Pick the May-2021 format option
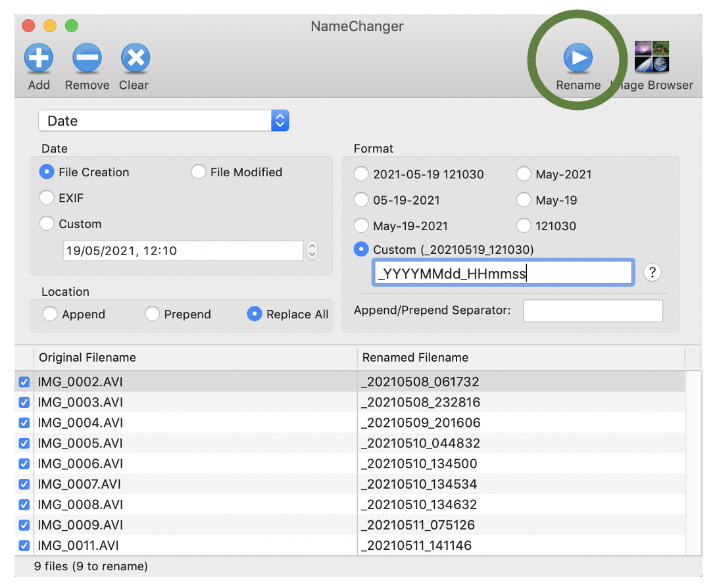The width and height of the screenshot is (717, 588). (x=524, y=174)
